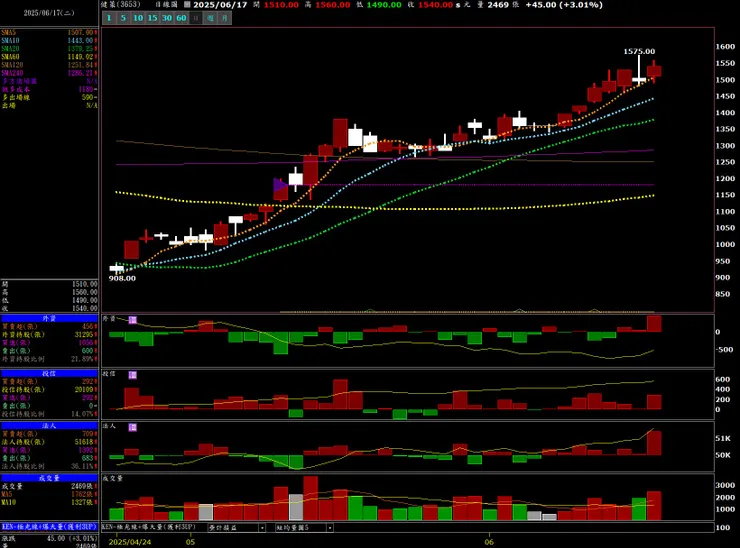Click the SMA240 indicator label

click(x=12, y=73)
